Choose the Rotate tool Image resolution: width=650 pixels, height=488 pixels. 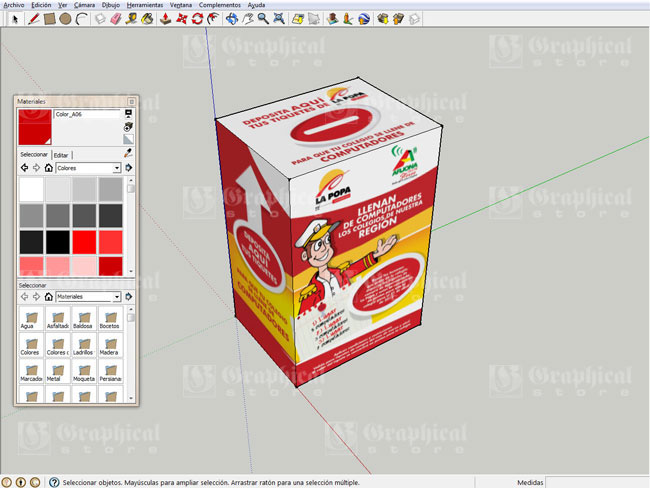pyautogui.click(x=197, y=19)
